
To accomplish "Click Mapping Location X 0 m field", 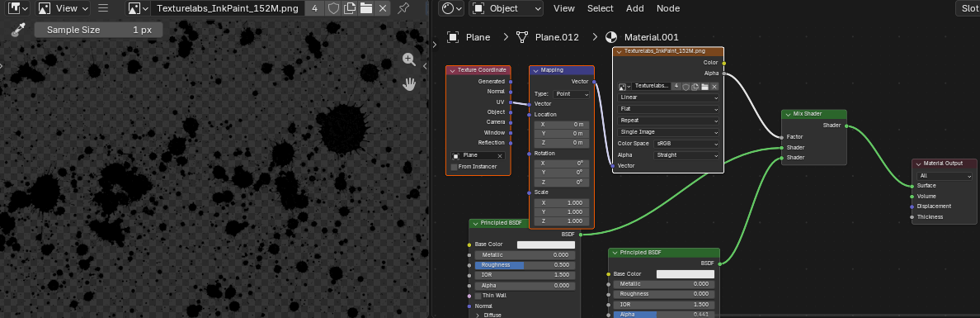I will coord(561,125).
